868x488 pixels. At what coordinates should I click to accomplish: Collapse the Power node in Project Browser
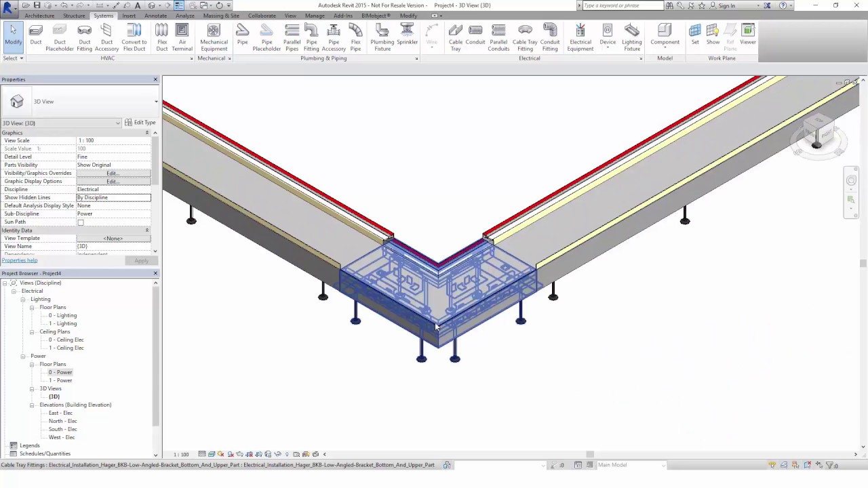tap(22, 356)
